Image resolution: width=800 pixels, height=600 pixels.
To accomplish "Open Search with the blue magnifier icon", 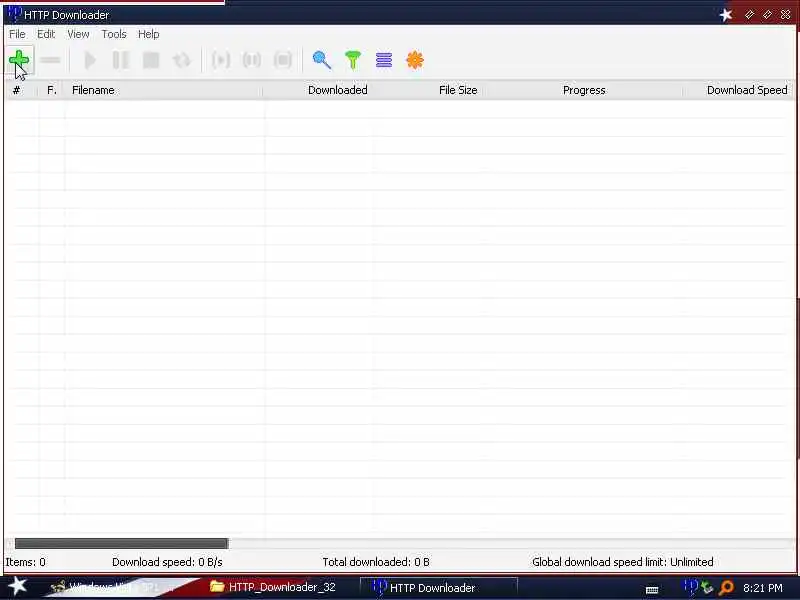I will (x=321, y=60).
